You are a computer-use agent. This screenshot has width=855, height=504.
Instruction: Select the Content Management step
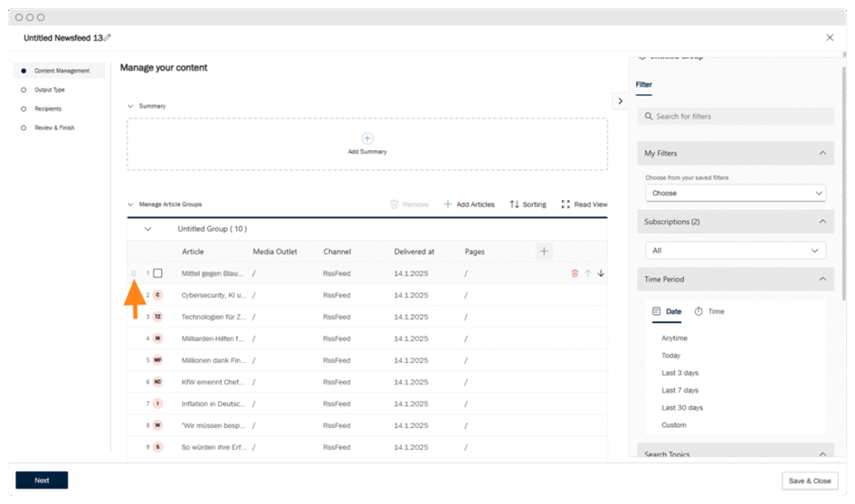(x=62, y=71)
